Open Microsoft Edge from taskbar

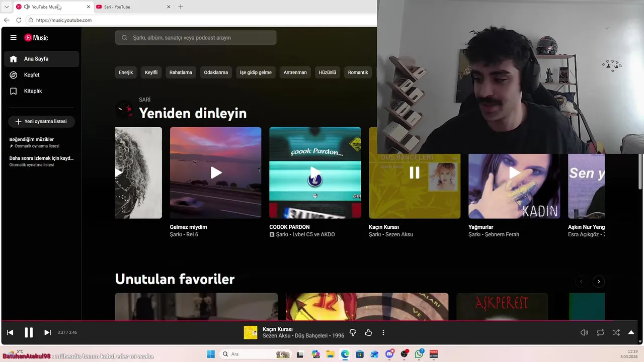pos(345,354)
